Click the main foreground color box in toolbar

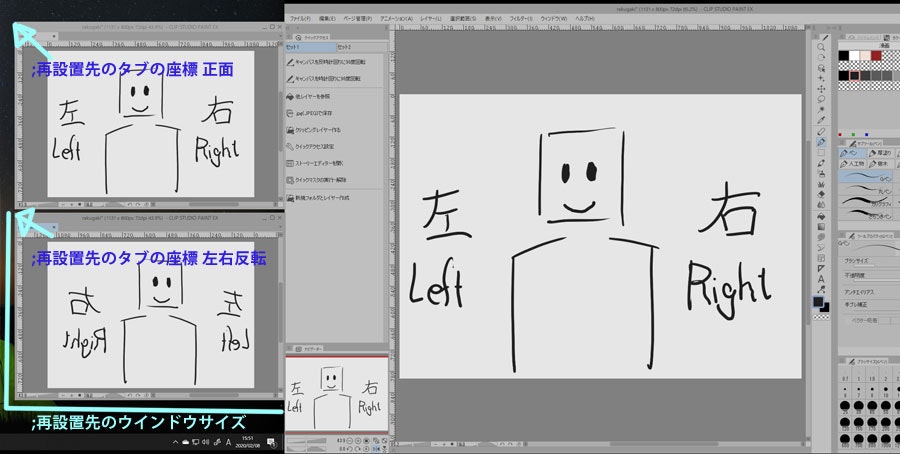818,302
